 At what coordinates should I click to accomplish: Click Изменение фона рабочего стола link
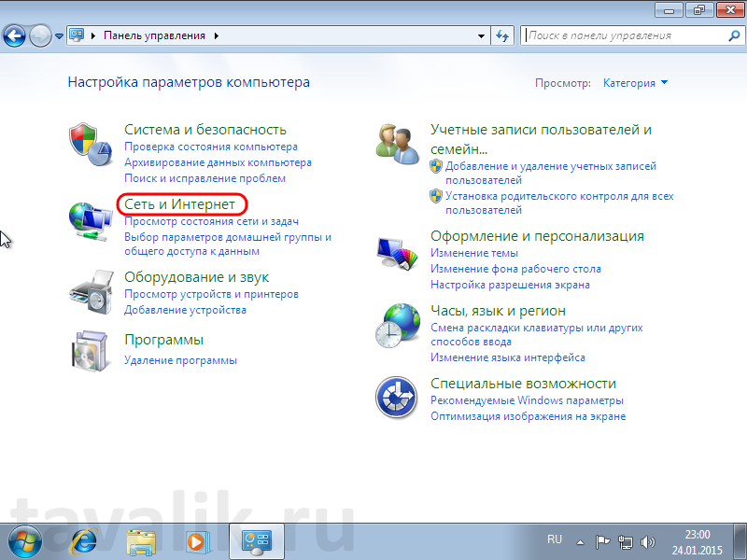pyautogui.click(x=515, y=269)
